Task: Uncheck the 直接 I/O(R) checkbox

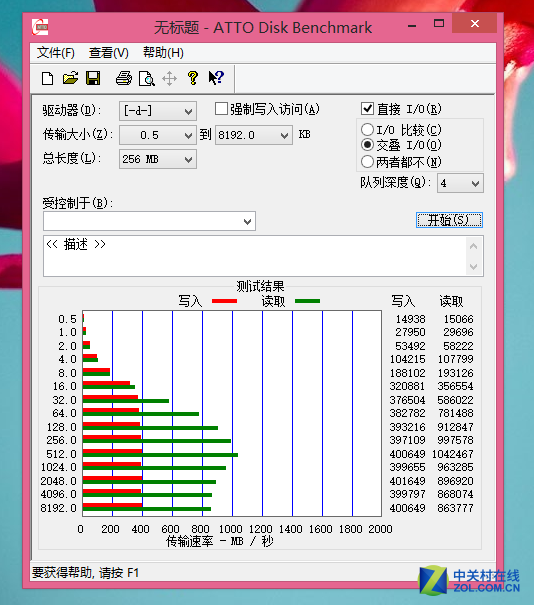Action: (367, 109)
